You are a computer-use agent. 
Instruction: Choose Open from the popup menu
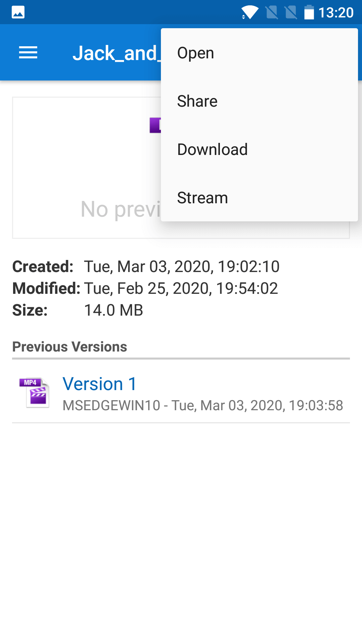tap(195, 53)
